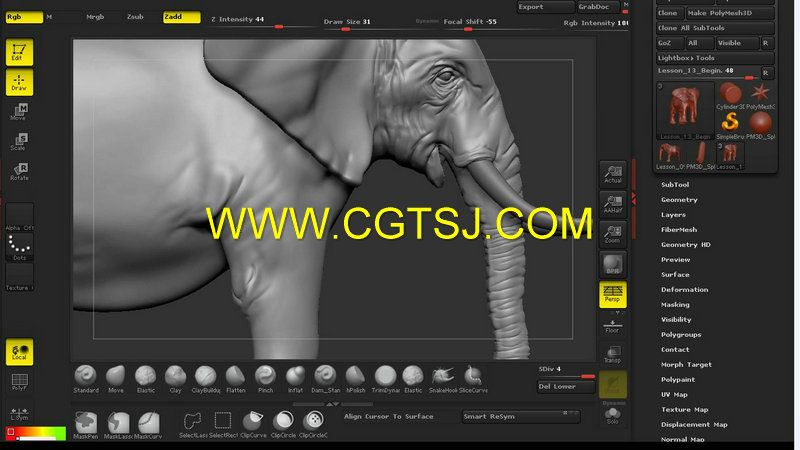Toggle Perspective (Persp) view
The width and height of the screenshot is (800, 450).
pyautogui.click(x=613, y=294)
